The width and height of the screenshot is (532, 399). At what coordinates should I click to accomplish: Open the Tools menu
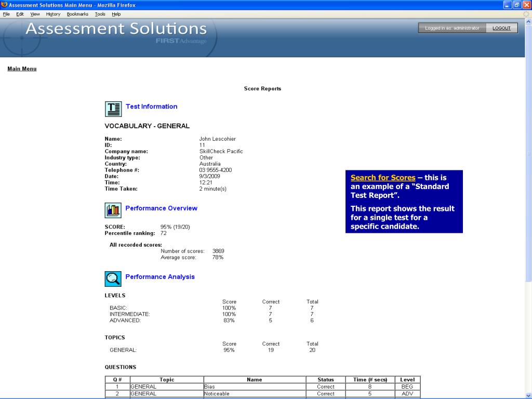[100, 14]
